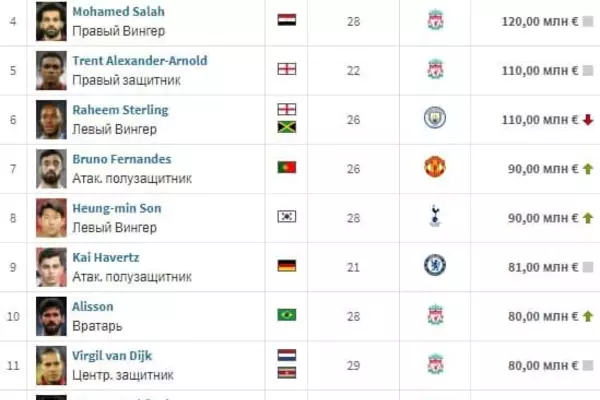Viewport: 600px width, 400px height.
Task: Click Germany flag in Kai Havertz row
Action: (286, 265)
